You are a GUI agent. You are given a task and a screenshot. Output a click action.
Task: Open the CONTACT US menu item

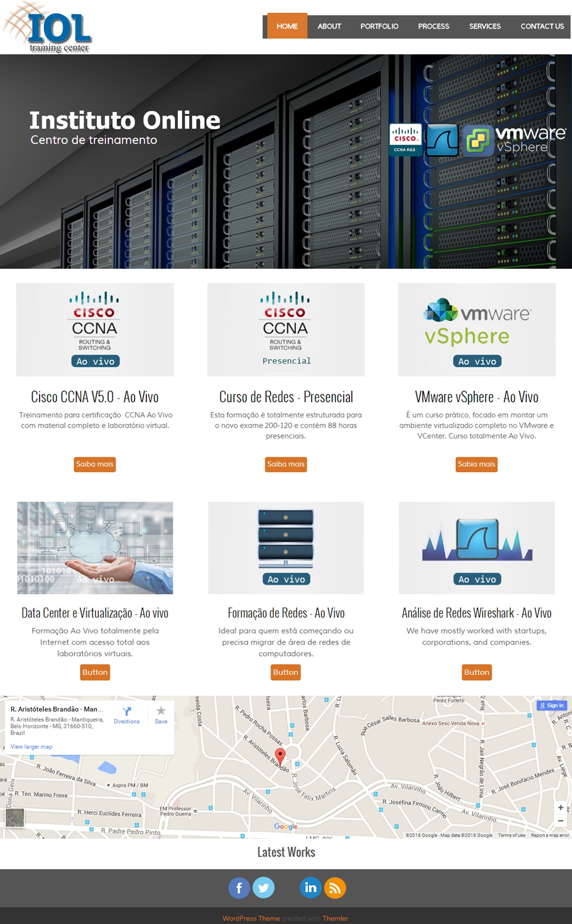542,26
